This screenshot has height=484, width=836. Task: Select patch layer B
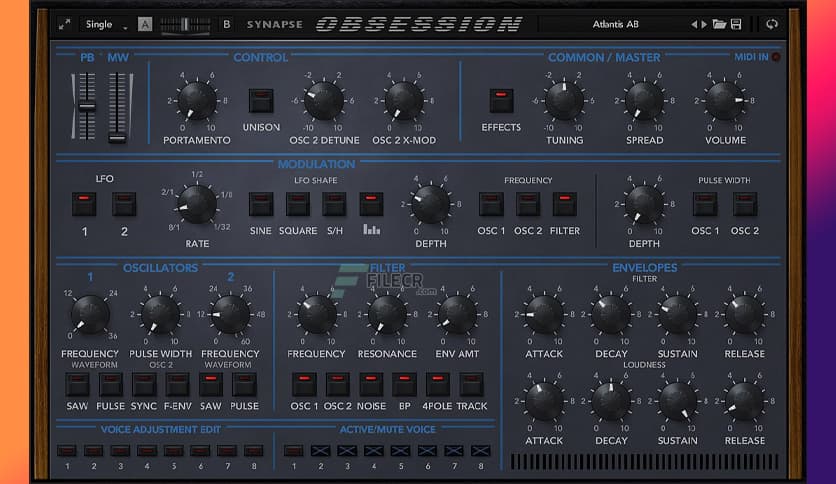point(227,25)
